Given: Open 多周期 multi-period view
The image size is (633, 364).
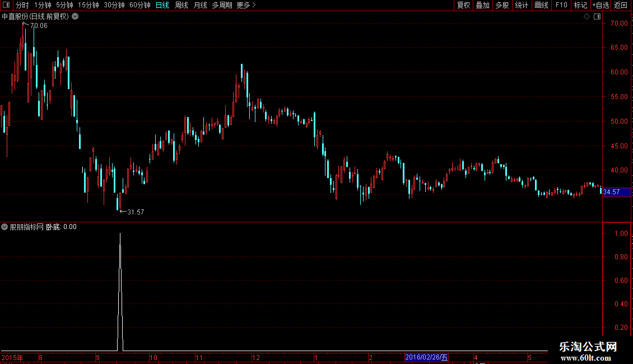Looking at the screenshot, I should [222, 5].
